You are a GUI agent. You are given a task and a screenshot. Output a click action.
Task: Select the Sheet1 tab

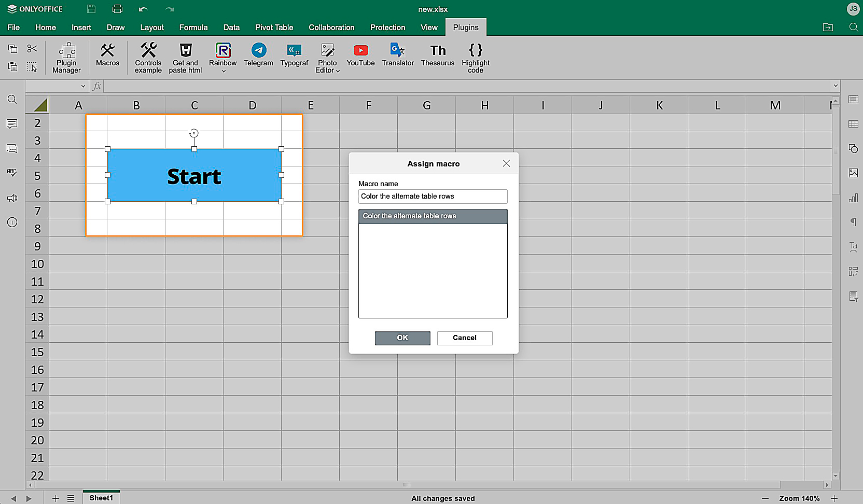[101, 498]
